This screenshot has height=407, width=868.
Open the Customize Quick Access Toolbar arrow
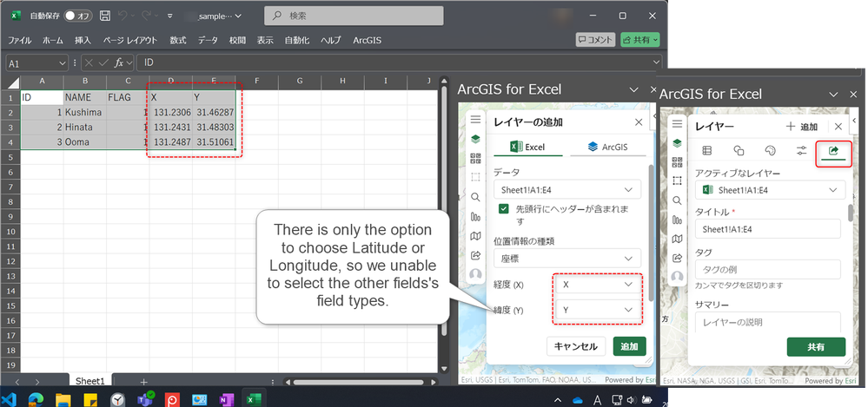pyautogui.click(x=170, y=16)
